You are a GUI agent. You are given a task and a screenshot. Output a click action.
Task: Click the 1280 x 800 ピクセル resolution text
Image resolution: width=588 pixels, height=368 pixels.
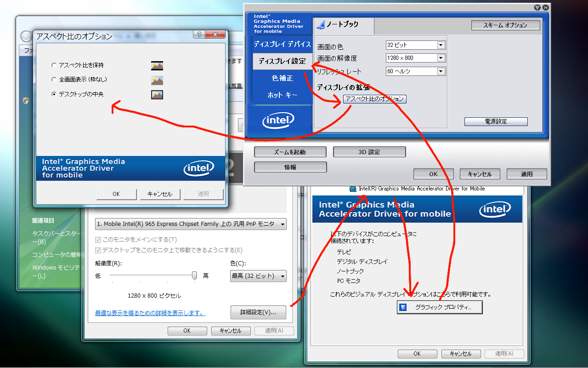pyautogui.click(x=154, y=296)
